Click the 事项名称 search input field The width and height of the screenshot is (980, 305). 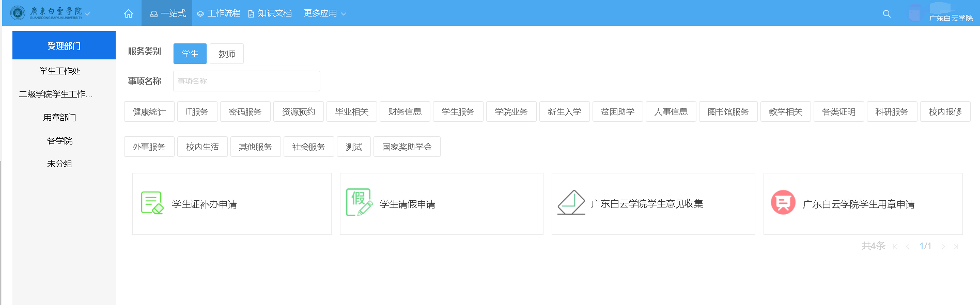coord(246,81)
